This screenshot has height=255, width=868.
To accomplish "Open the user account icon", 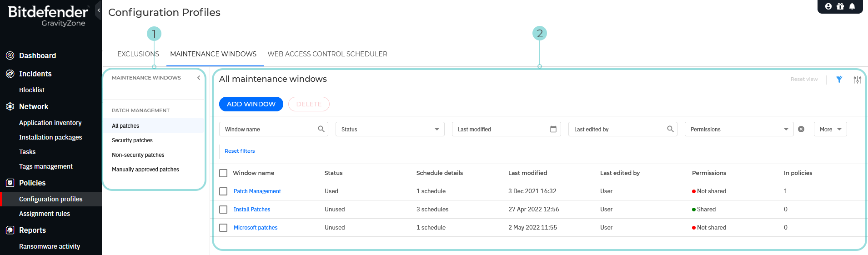I will coord(828,6).
